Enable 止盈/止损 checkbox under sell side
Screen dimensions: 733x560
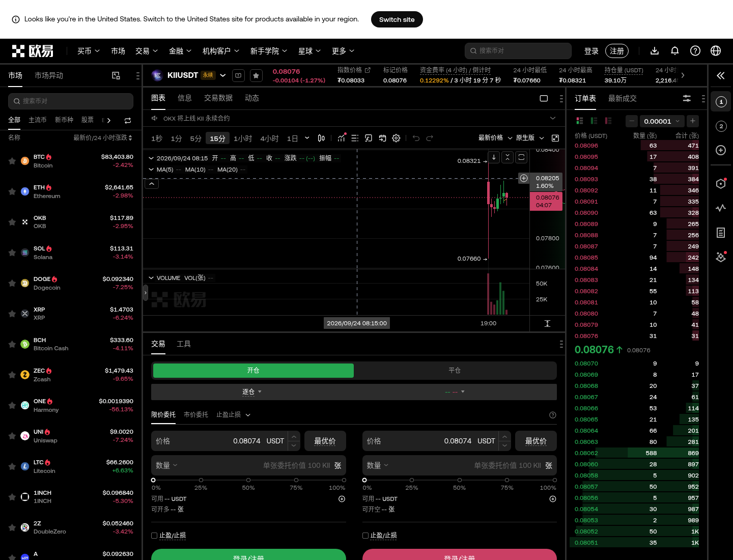365,536
